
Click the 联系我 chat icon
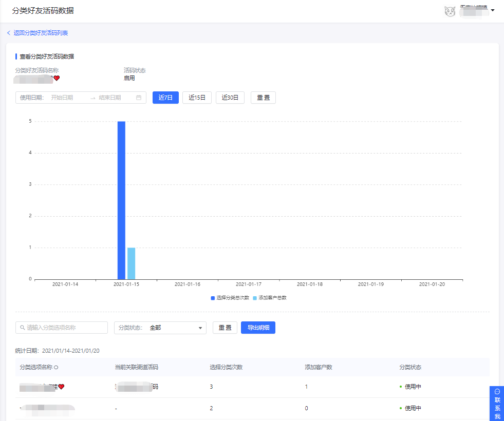coord(497,391)
